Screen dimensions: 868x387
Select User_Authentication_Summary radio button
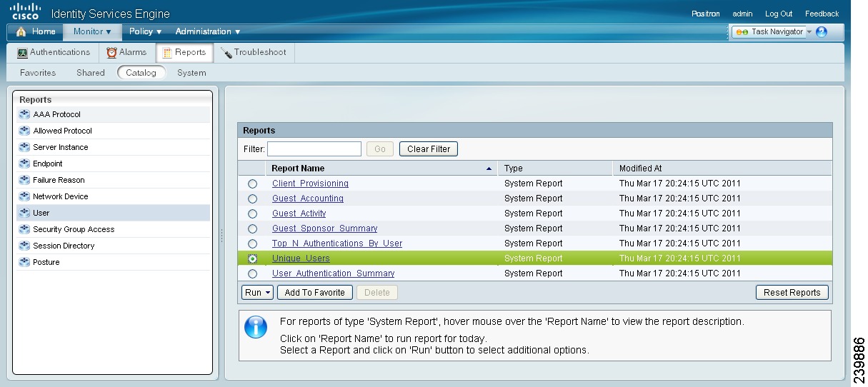[x=252, y=274]
